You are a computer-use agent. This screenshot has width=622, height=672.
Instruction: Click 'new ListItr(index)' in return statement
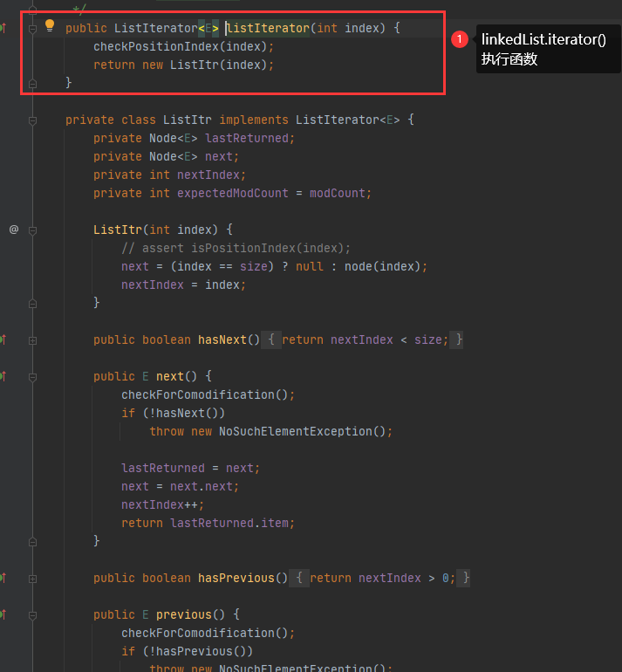(x=205, y=65)
